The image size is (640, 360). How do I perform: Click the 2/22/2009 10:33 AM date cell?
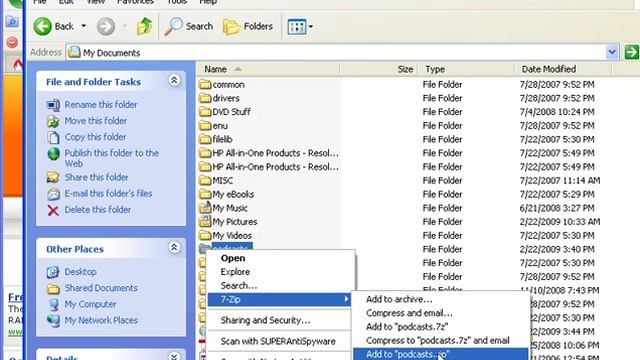point(560,222)
